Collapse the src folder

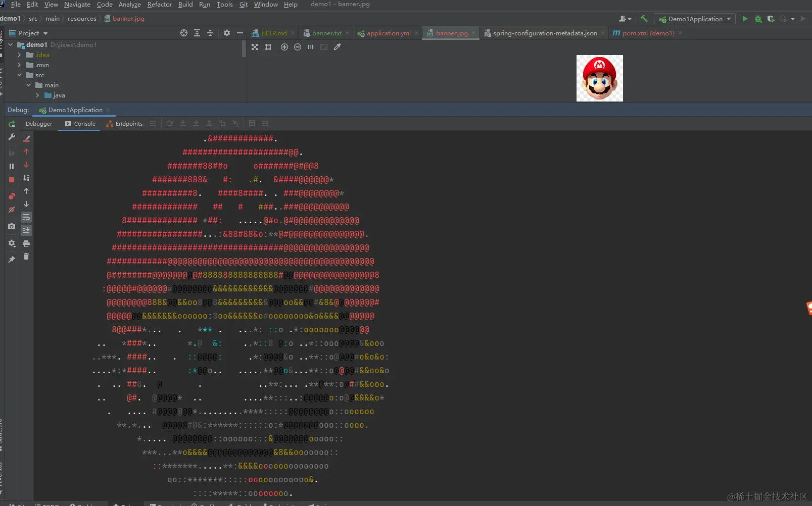click(19, 75)
